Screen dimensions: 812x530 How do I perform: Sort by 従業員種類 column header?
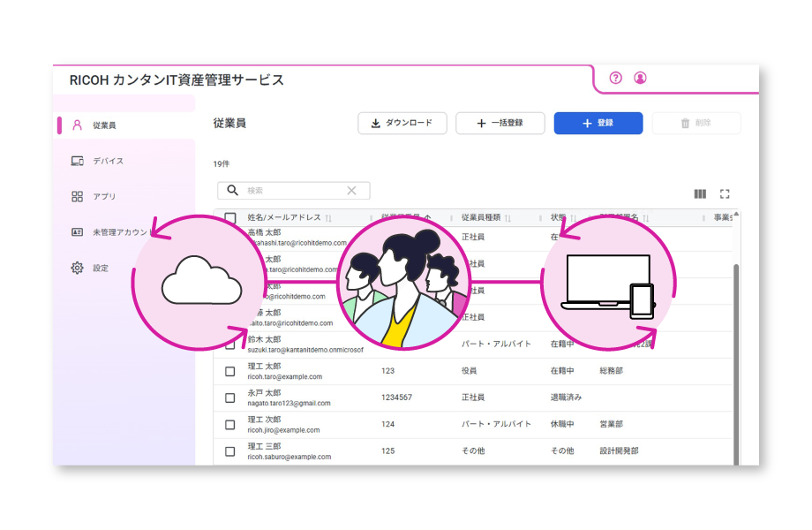point(481,218)
